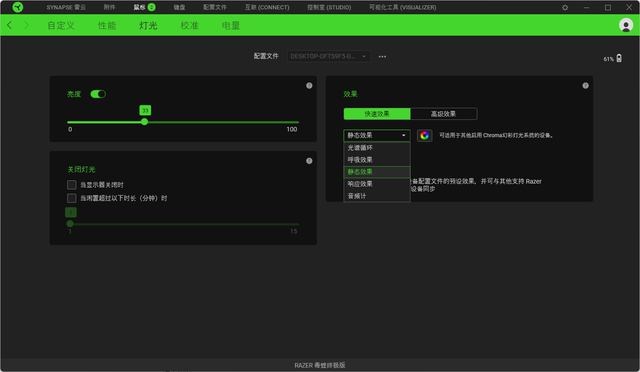This screenshot has width=640, height=372.
Task: Select 呼吸效果 from the effect list
Action: [376, 160]
